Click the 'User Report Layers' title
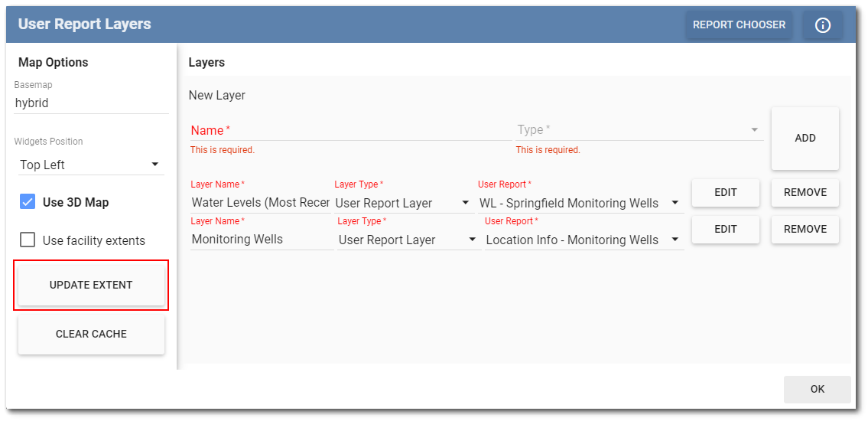 85,24
